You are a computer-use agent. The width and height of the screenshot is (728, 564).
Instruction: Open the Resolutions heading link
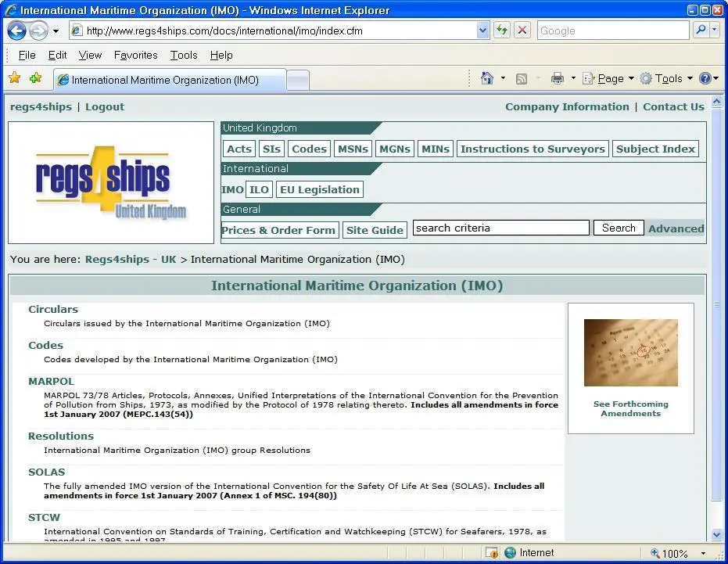tap(61, 436)
